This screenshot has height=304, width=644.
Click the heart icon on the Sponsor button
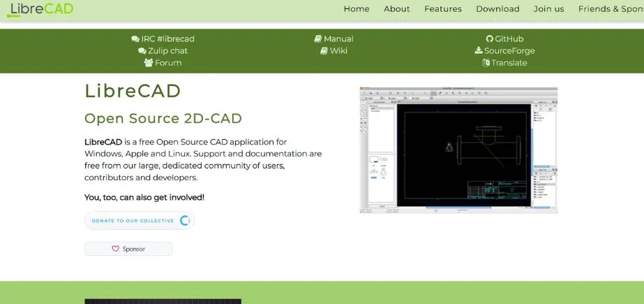tap(115, 249)
